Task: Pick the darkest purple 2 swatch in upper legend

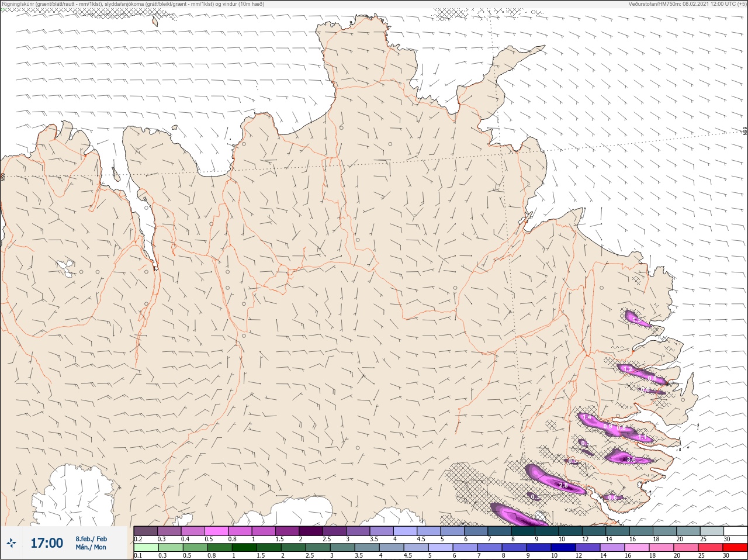Action: (311, 531)
